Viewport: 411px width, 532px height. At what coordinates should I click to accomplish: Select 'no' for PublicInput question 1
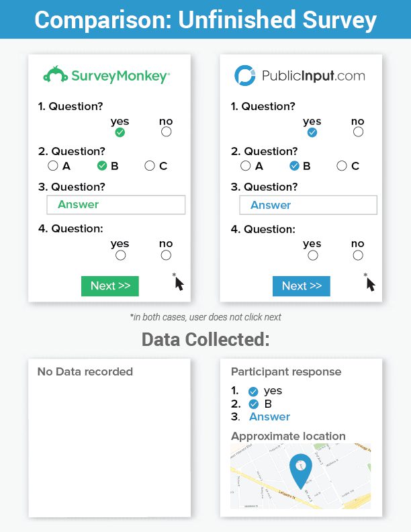point(358,132)
